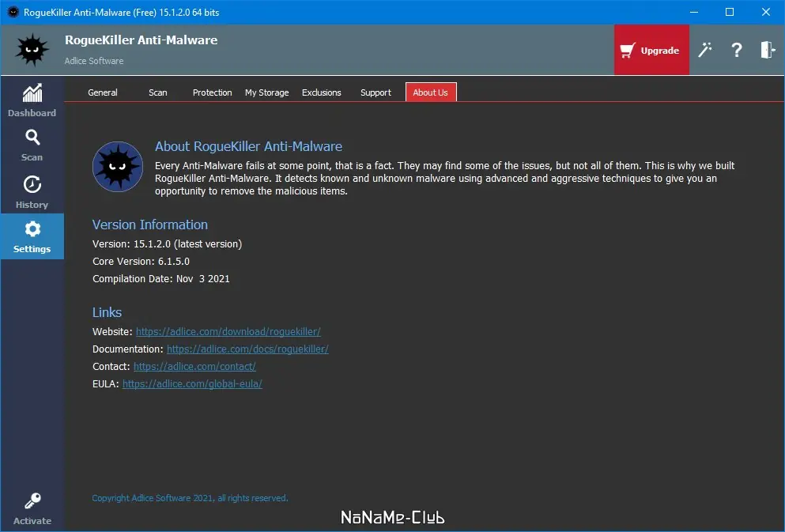Screen dimensions: 785x532
Task: Open help with the question mark icon
Action: pos(737,50)
